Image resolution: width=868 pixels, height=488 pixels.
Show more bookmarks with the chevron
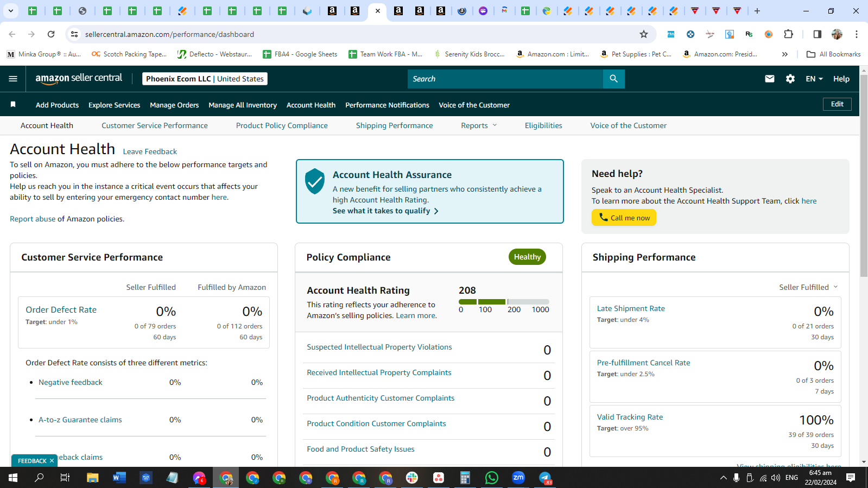click(784, 54)
